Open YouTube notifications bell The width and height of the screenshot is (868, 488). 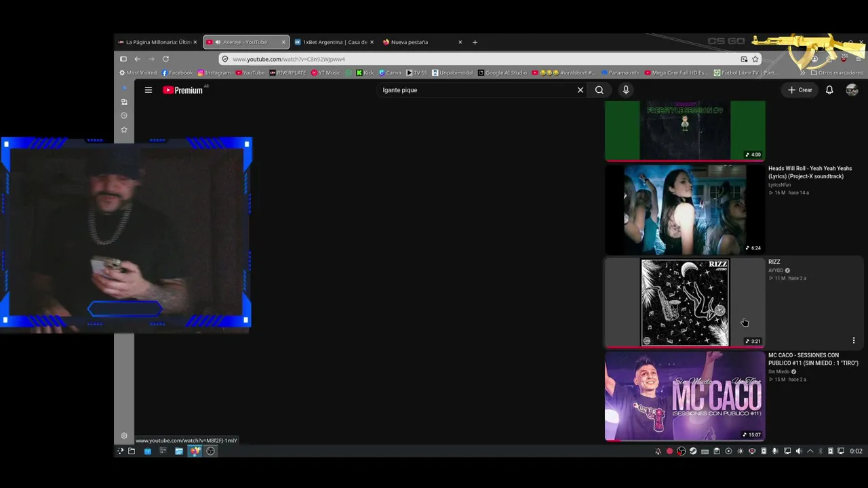(829, 90)
